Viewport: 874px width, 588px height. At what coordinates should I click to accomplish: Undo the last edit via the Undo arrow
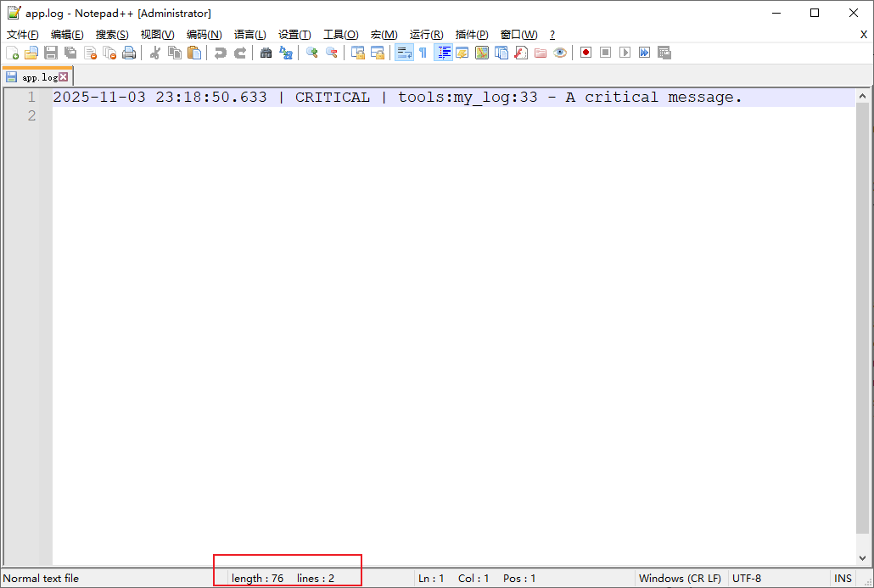coord(220,53)
